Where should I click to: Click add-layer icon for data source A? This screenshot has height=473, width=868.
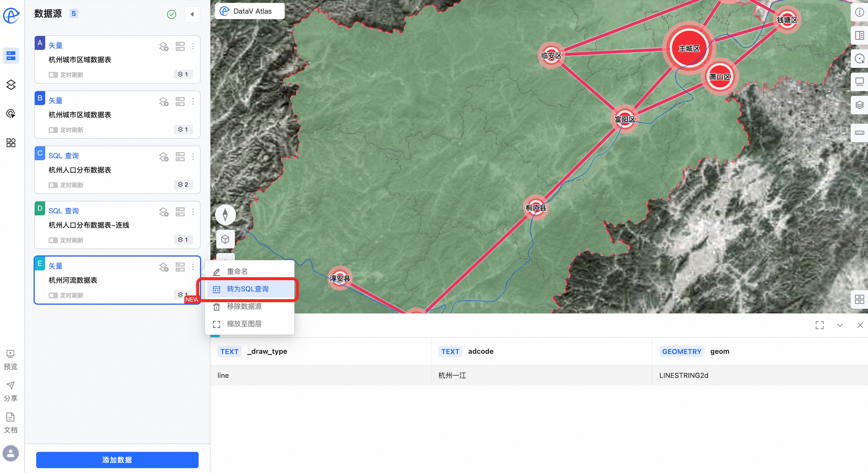[164, 47]
